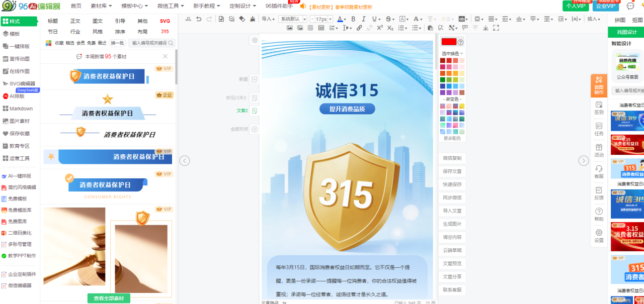Expand the 选中换色 color mode dropdown
Viewport: 644px width, 304px height.
[x=452, y=53]
